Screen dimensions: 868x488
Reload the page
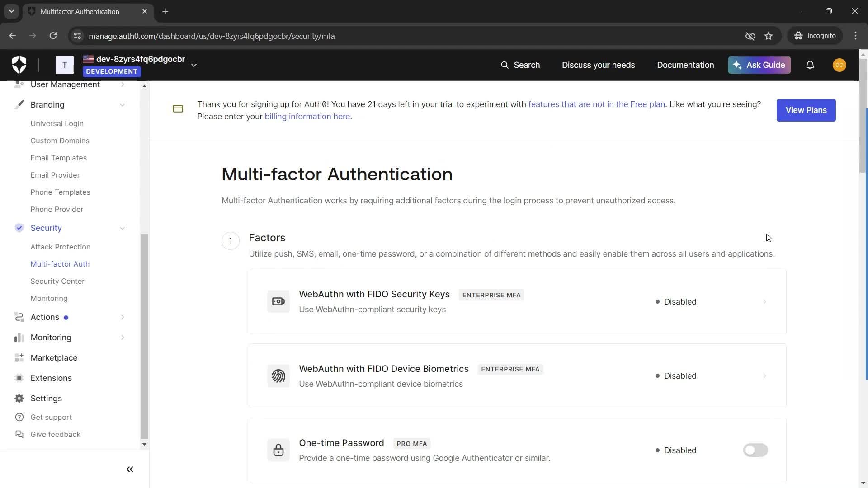(x=53, y=36)
